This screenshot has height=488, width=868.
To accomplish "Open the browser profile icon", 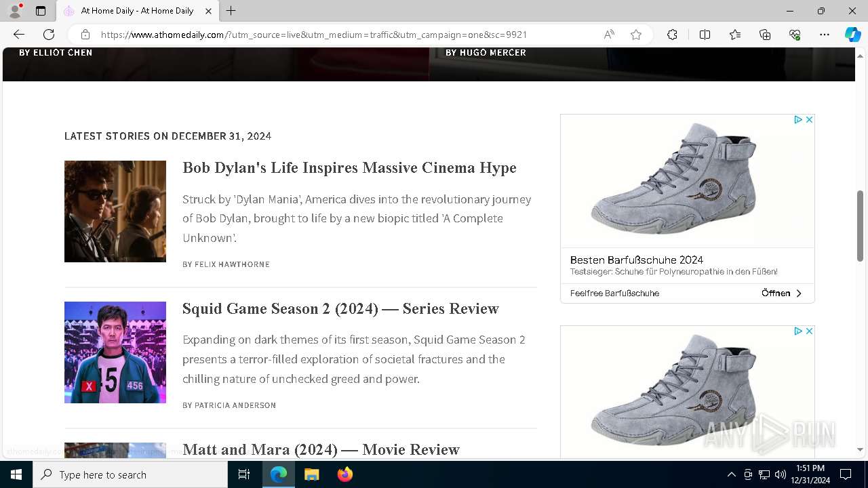I will click(15, 11).
